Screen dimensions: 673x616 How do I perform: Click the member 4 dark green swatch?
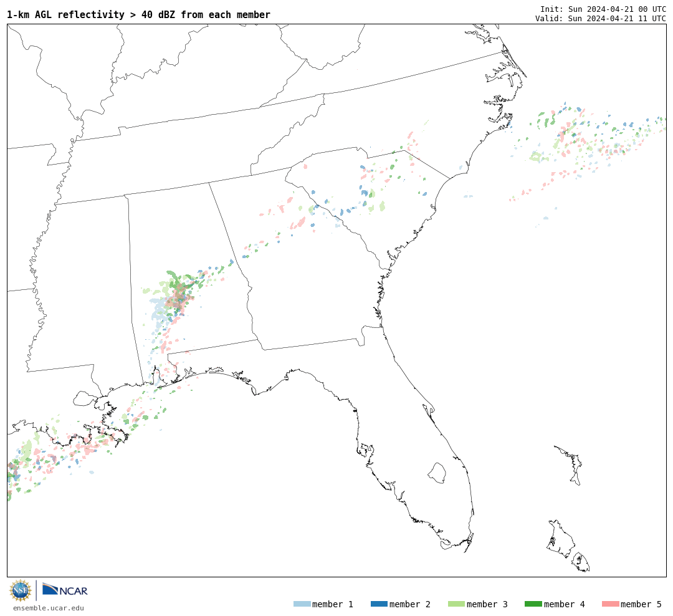(533, 604)
